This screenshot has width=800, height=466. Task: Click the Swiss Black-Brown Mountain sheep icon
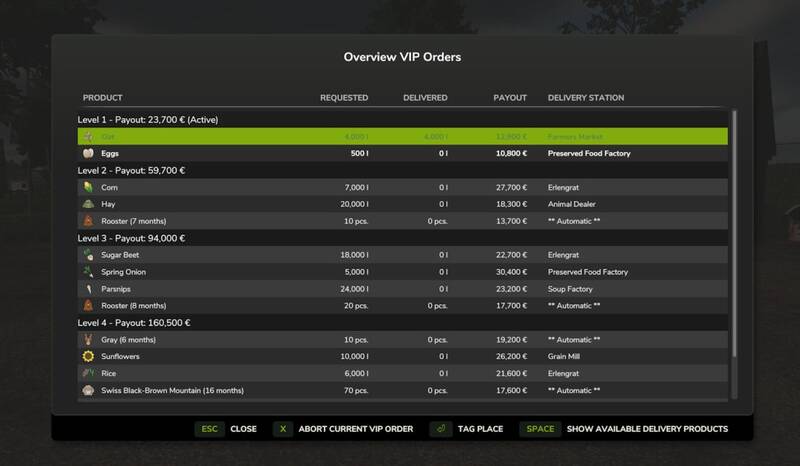coord(88,390)
